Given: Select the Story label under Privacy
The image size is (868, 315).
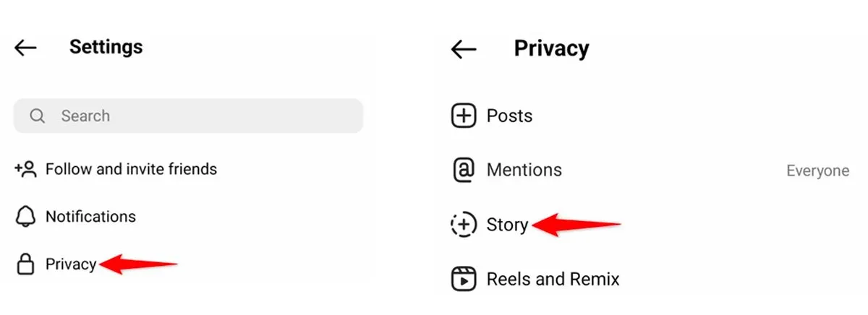Looking at the screenshot, I should pos(507,225).
